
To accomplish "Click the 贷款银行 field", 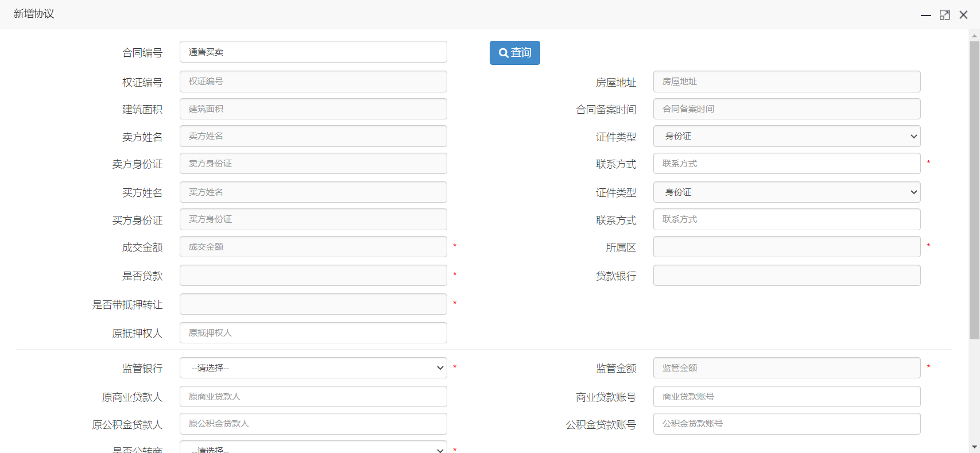I will 787,276.
